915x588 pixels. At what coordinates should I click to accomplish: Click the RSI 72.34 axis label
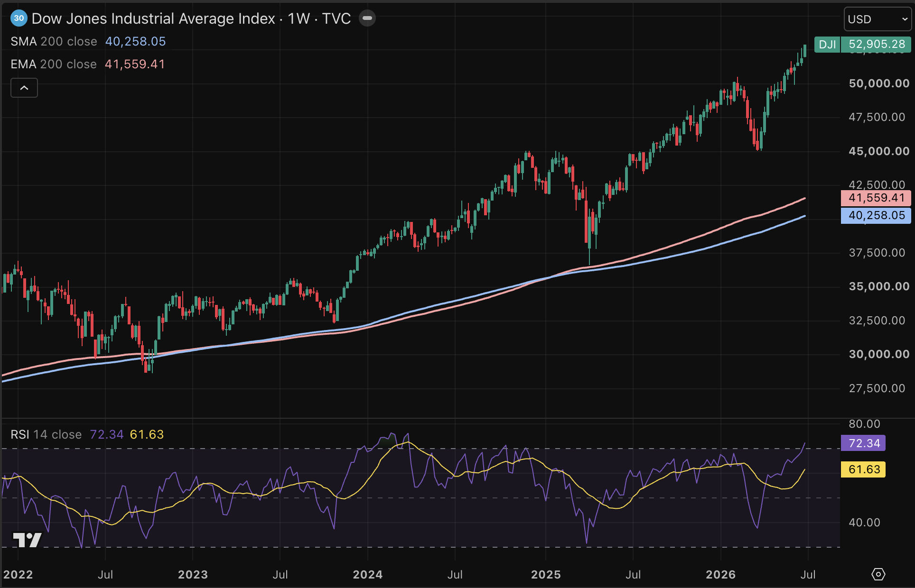[x=863, y=443]
